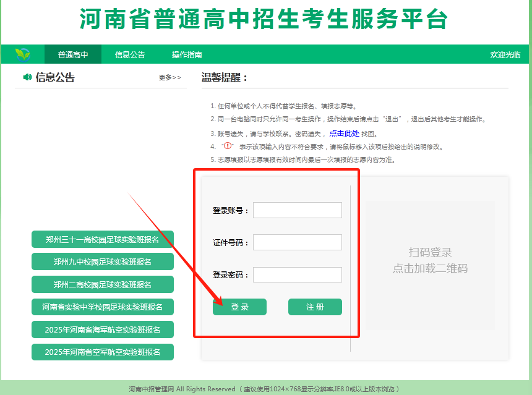Click the 欢迎光临 text in the nav bar
Viewport: 532px width, 395px height.
[505, 54]
